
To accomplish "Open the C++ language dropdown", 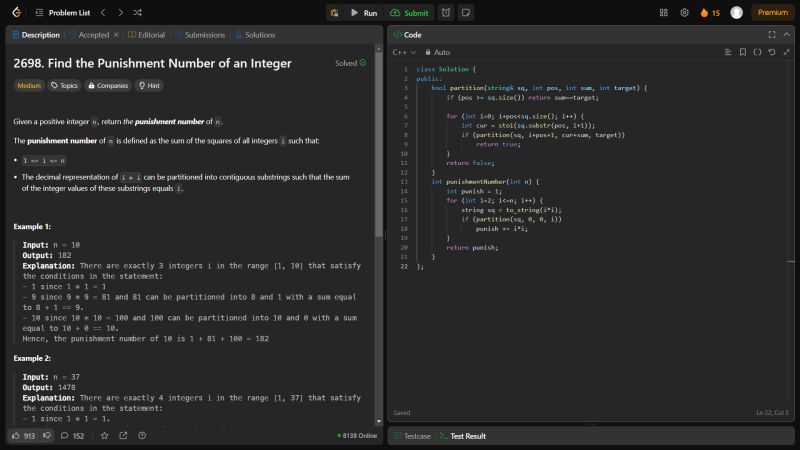I will [x=404, y=52].
